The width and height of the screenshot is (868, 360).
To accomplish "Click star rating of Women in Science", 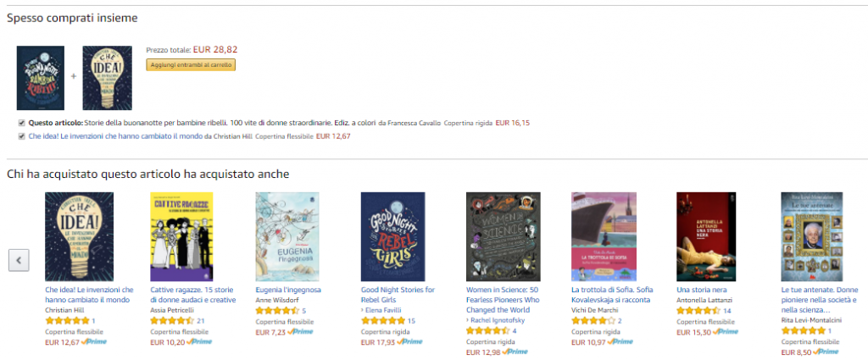I will click(x=487, y=330).
